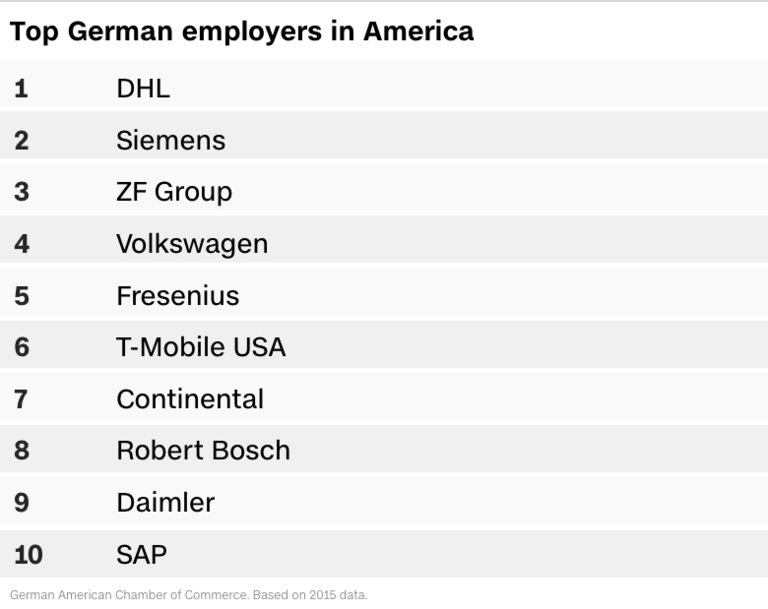This screenshot has height=609, width=768.
Task: Select ZF Group in the list
Action: click(x=174, y=192)
